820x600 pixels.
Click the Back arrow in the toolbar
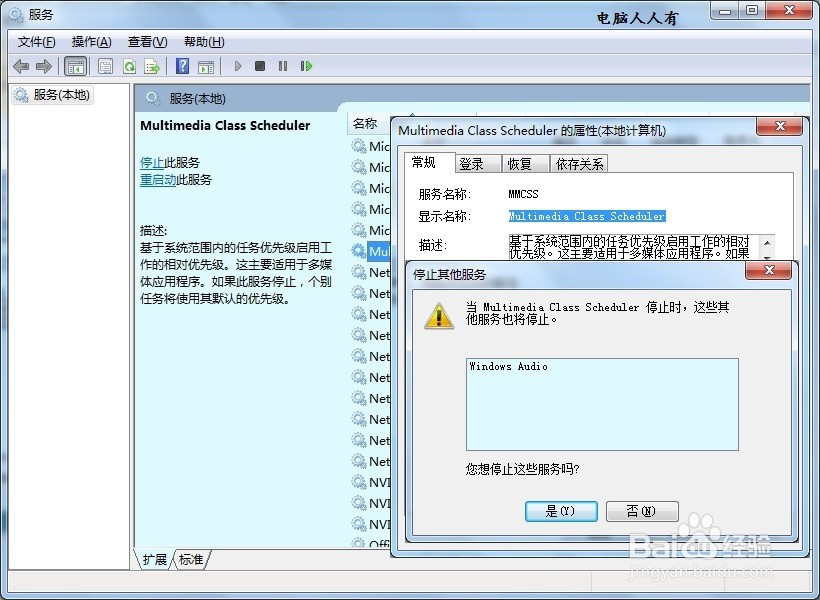(21, 66)
